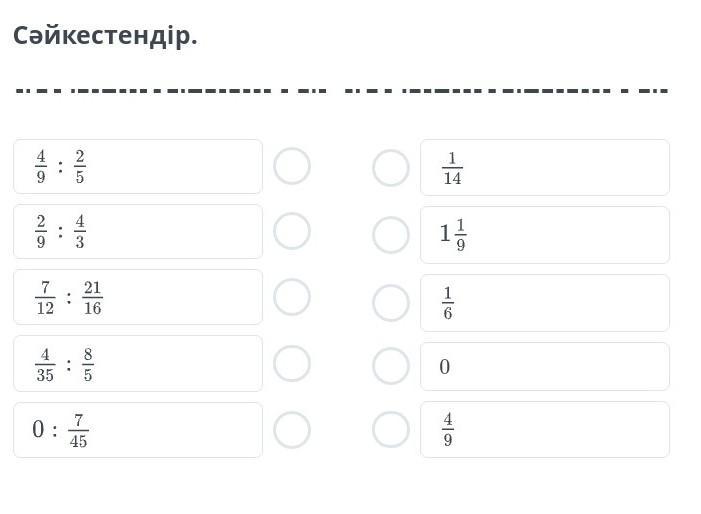This screenshot has width=701, height=514.
Task: Select the circle beside answer 1/6
Action: [391, 303]
